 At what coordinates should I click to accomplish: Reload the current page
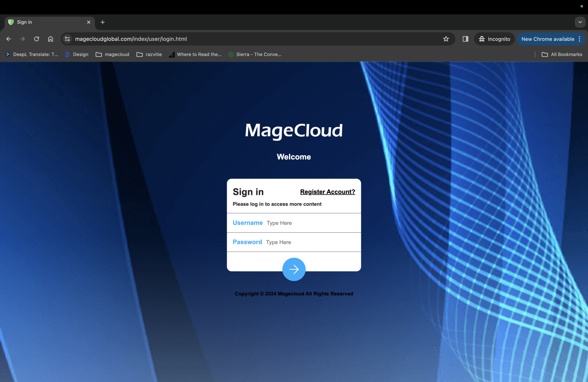pos(36,39)
